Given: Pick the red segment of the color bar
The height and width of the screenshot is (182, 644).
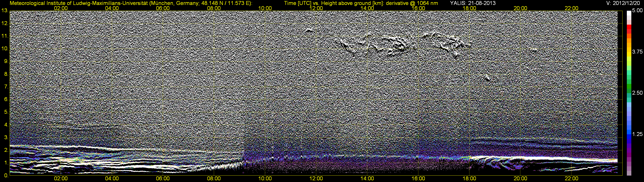Looking at the screenshot, I should pos(629,27).
